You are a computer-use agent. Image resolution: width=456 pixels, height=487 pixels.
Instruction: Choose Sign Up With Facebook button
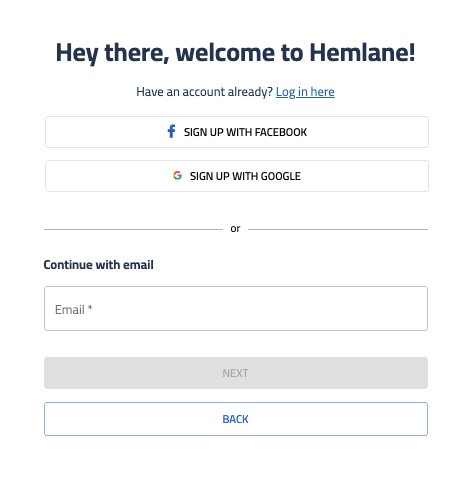[237, 132]
